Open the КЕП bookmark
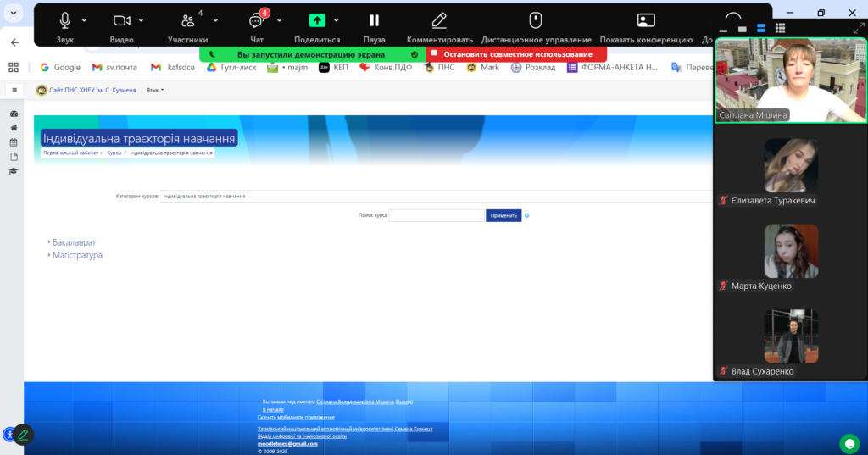Screen dimensions: 868x455 point(334,67)
